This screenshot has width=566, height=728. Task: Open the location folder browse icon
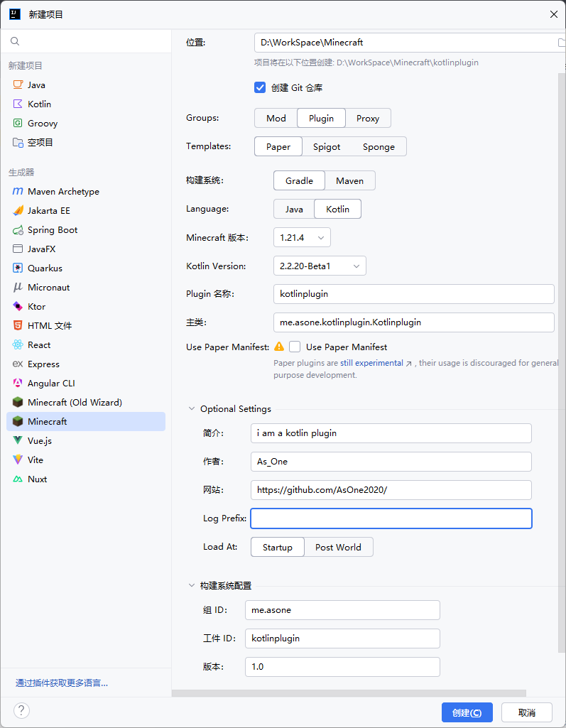[561, 43]
